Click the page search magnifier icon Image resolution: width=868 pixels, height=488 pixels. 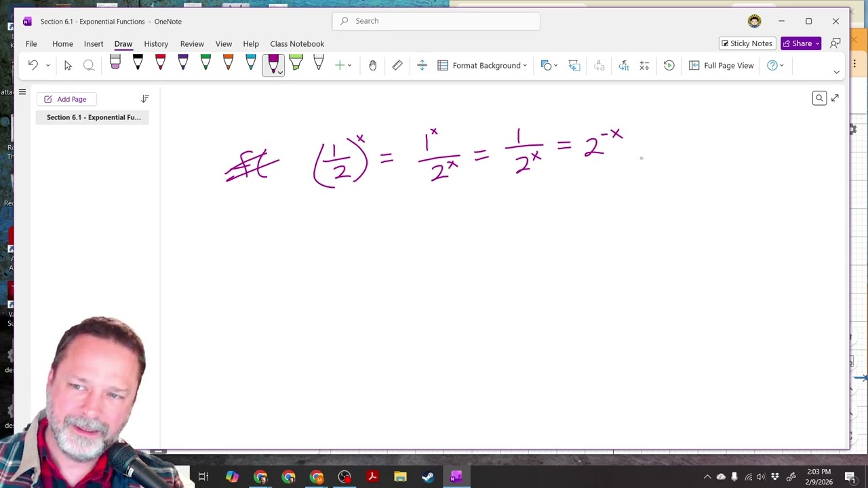pyautogui.click(x=819, y=98)
